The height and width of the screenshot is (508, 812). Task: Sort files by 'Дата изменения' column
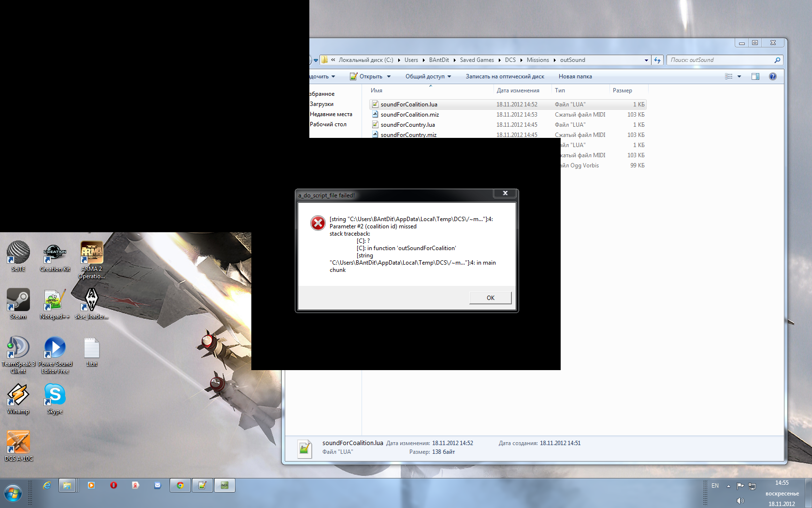522,90
